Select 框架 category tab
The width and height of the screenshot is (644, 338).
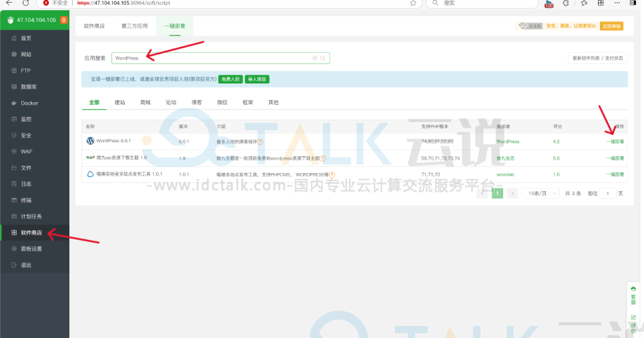[248, 102]
